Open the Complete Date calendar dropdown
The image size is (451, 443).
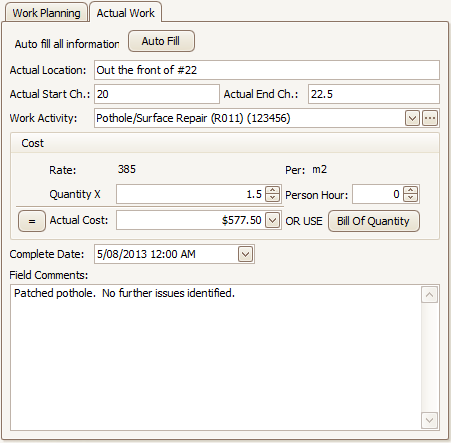click(x=245, y=254)
